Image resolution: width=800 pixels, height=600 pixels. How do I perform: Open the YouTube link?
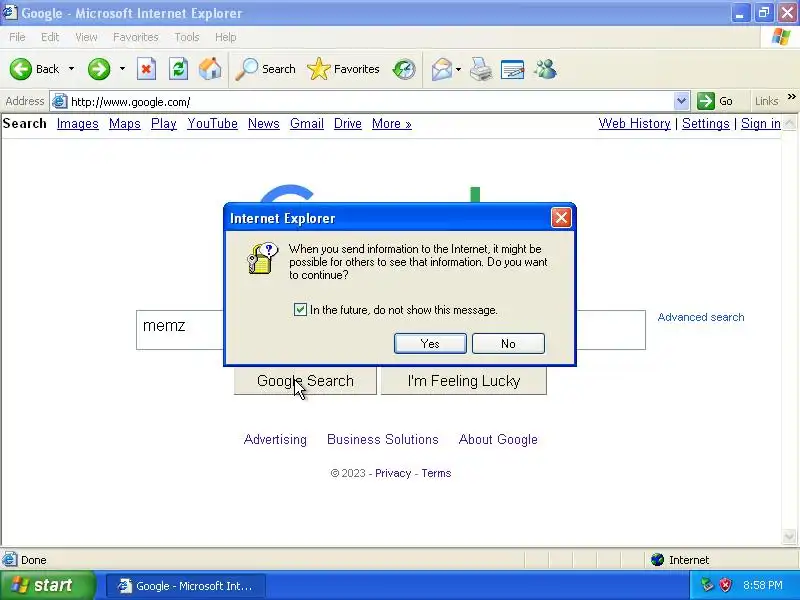(x=212, y=123)
